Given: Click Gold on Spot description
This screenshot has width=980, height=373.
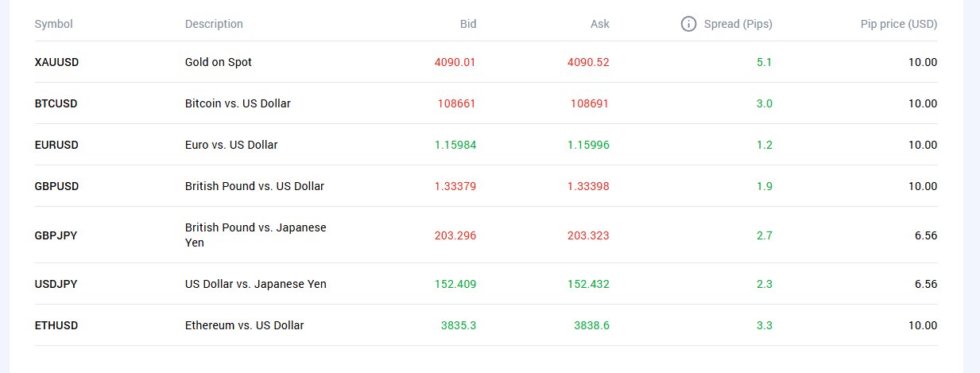Looking at the screenshot, I should [x=219, y=62].
